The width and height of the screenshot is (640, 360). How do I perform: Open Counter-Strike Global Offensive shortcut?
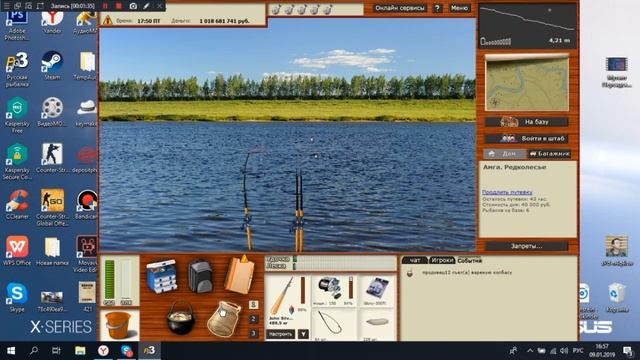click(x=52, y=207)
